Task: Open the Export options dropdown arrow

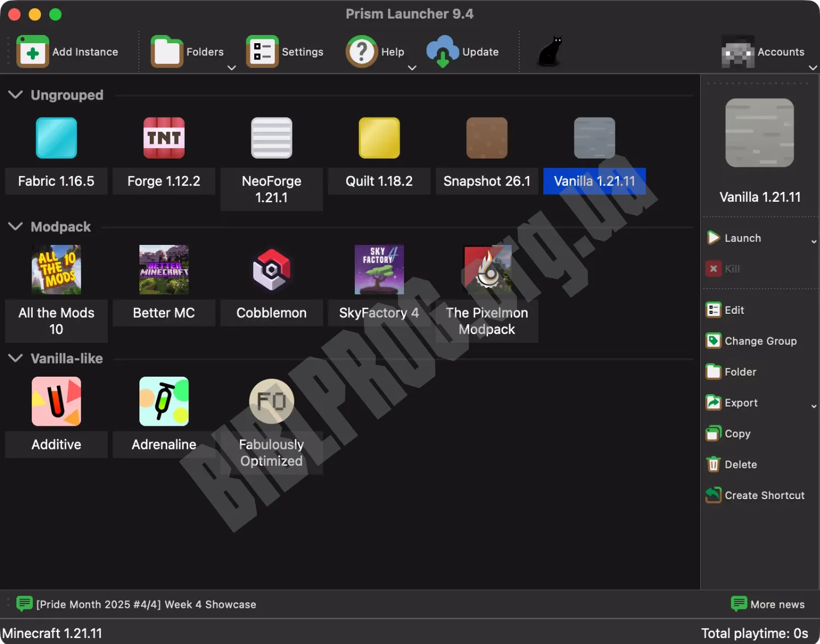Action: 814,406
